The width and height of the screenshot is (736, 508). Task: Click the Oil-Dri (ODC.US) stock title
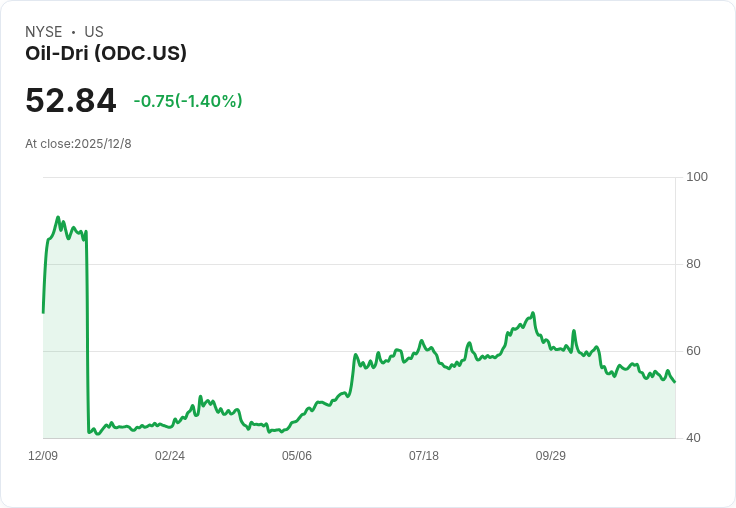pos(106,54)
